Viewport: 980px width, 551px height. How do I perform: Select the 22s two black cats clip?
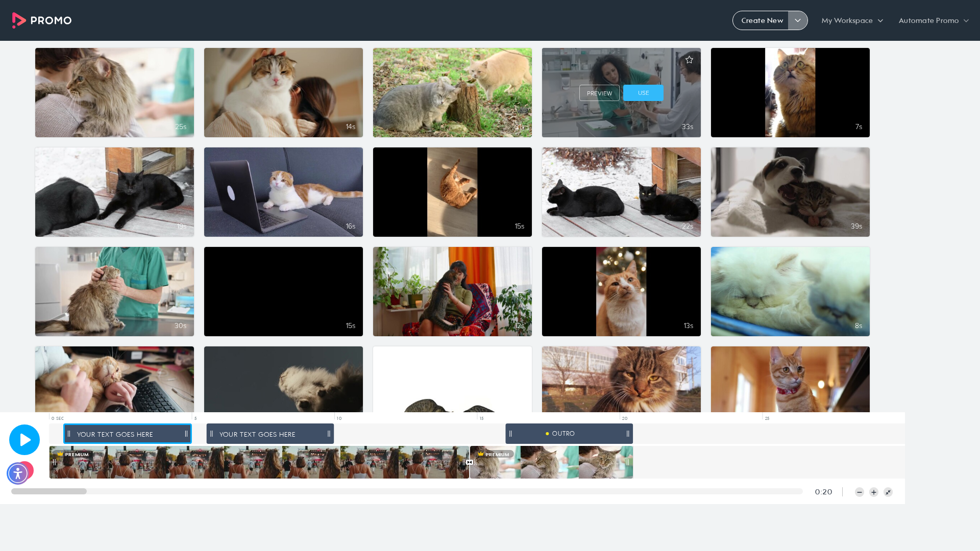(x=621, y=192)
